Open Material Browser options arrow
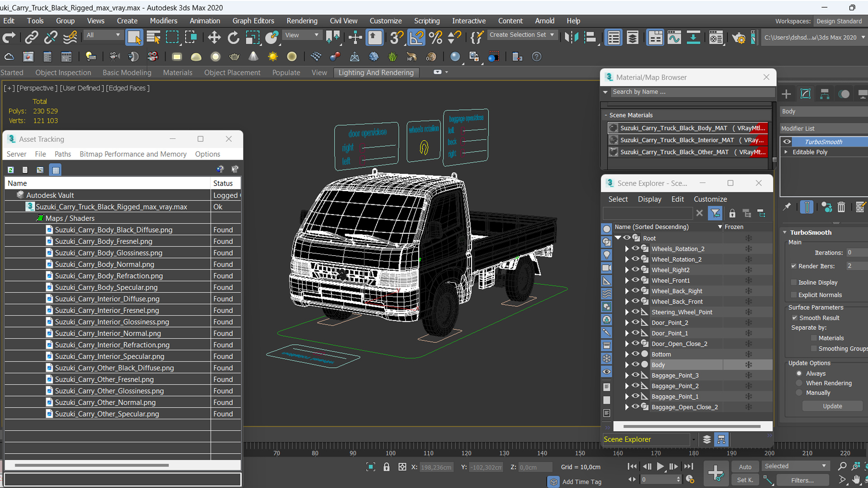868x488 pixels. point(605,92)
